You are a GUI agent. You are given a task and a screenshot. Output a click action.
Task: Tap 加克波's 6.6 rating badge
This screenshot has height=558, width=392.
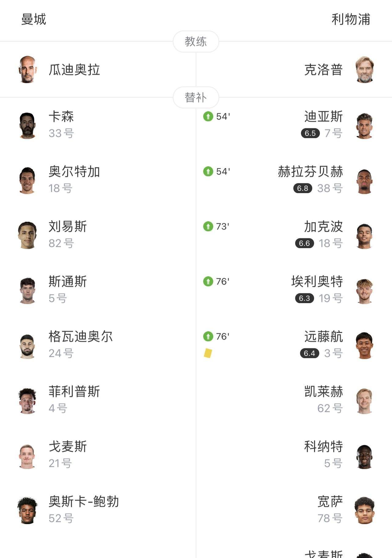click(x=304, y=243)
